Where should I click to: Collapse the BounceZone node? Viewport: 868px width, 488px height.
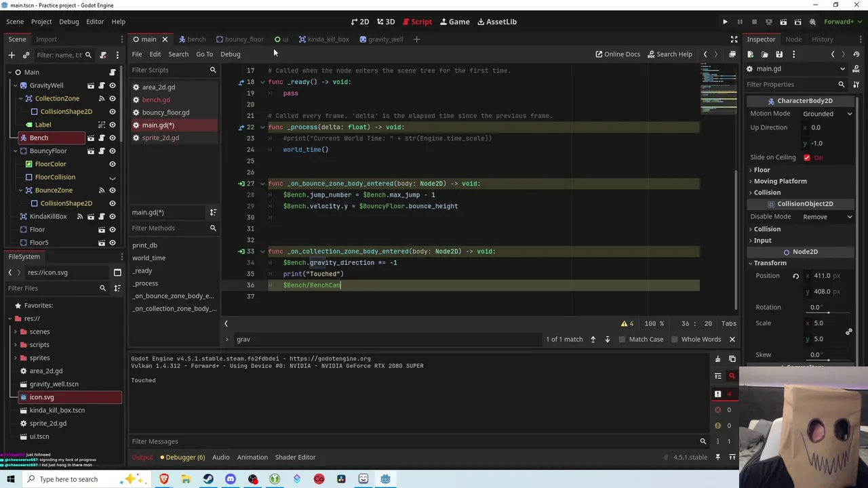tap(20, 190)
